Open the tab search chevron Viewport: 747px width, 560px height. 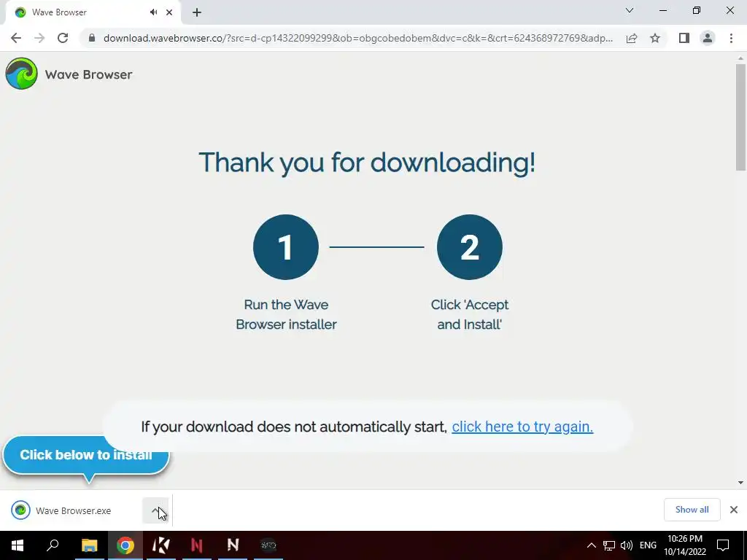630,10
